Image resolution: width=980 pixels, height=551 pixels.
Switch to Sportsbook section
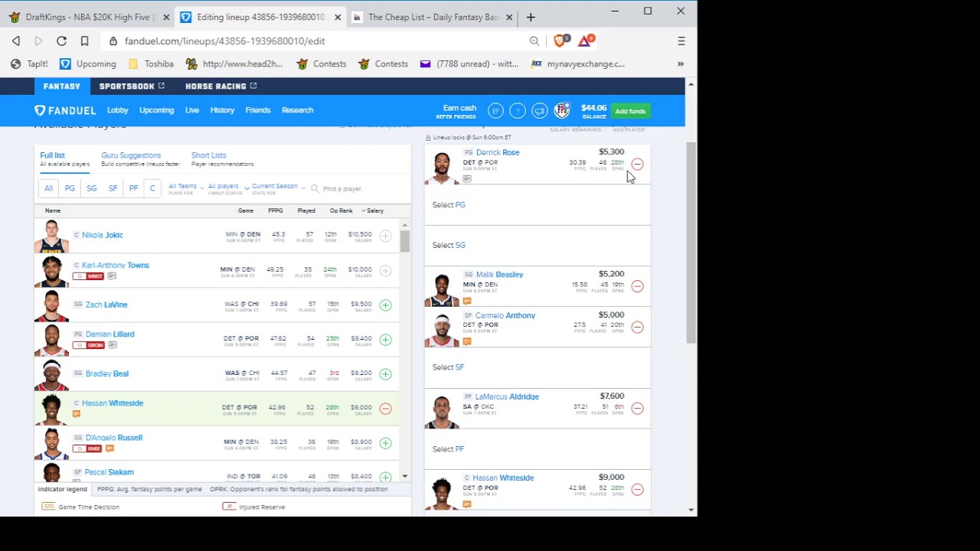point(132,86)
